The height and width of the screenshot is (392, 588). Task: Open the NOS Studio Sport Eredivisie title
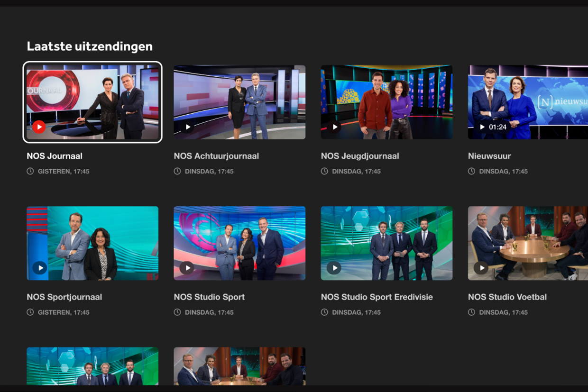click(377, 297)
